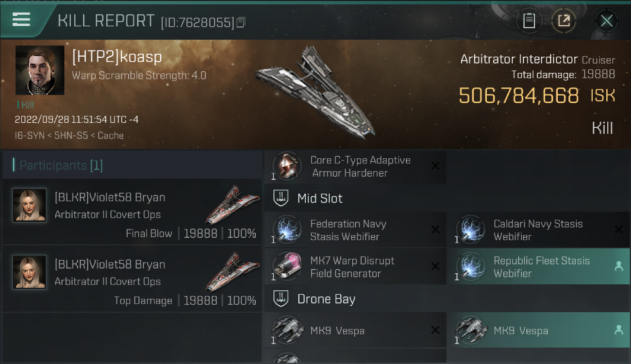Select the Federation Navy Stasis Webifier icon
This screenshot has height=364, width=631.
(x=287, y=230)
